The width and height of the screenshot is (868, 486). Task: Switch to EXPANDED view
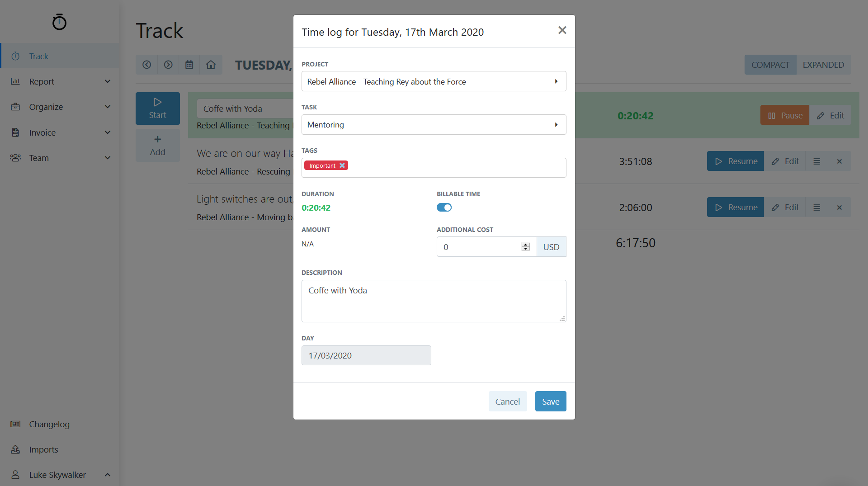823,65
